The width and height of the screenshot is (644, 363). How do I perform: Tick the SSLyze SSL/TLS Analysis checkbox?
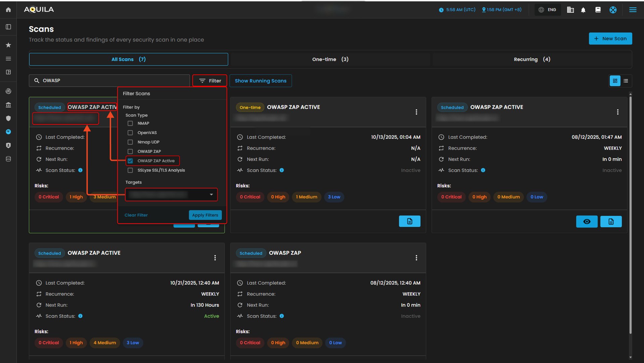point(130,170)
